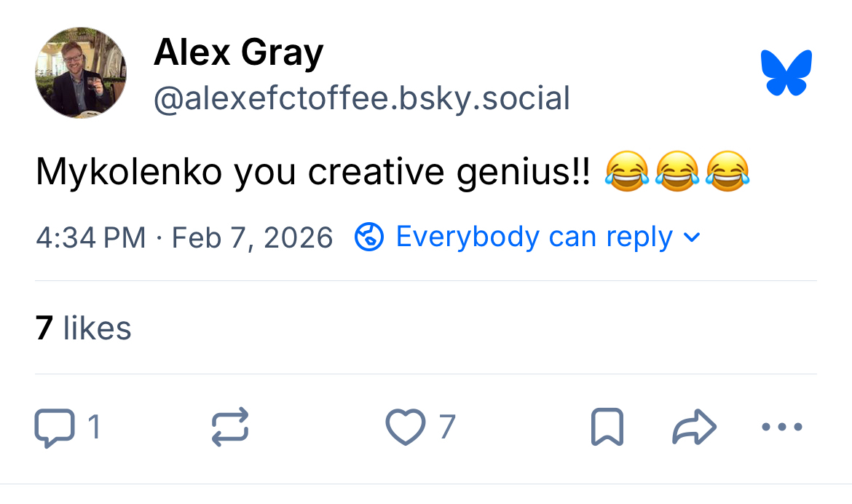The height and width of the screenshot is (504, 852).
Task: Open the Everybody can reply settings text
Action: tap(534, 237)
